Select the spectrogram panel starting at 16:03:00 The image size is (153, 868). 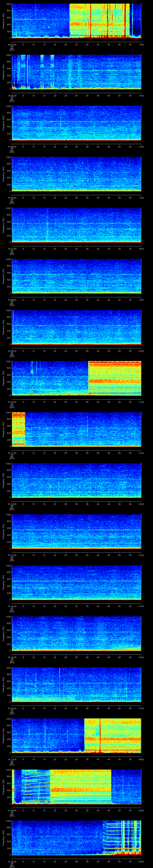point(77,21)
